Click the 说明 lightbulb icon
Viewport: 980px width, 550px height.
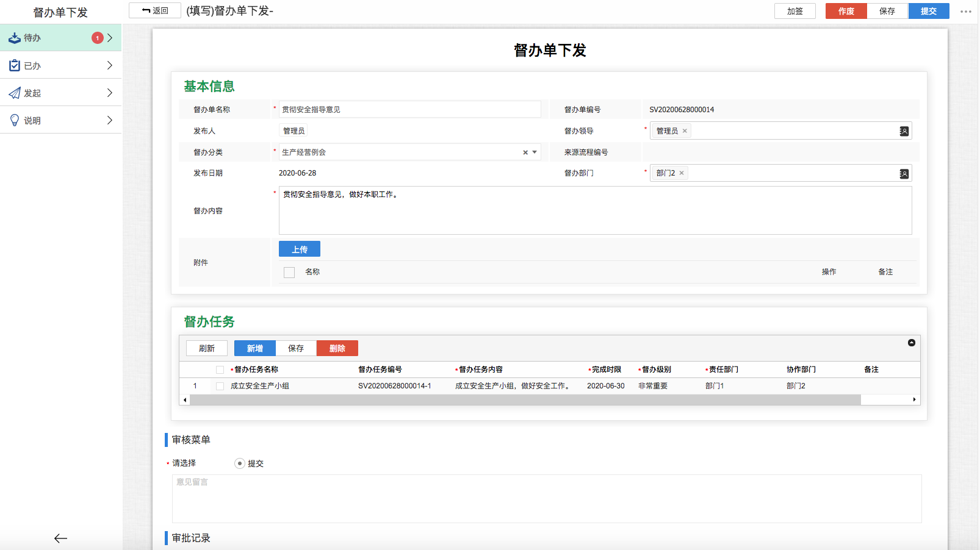(15, 120)
